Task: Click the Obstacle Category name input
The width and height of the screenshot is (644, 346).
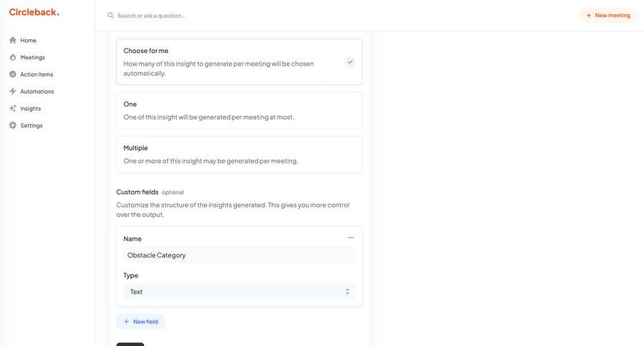Action: click(239, 255)
